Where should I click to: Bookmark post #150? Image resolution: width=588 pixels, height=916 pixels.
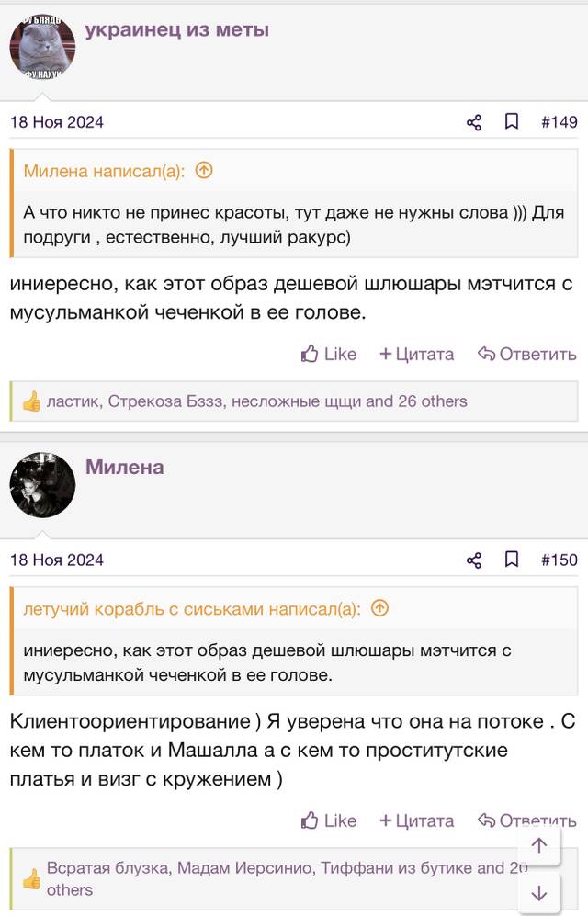pos(512,560)
